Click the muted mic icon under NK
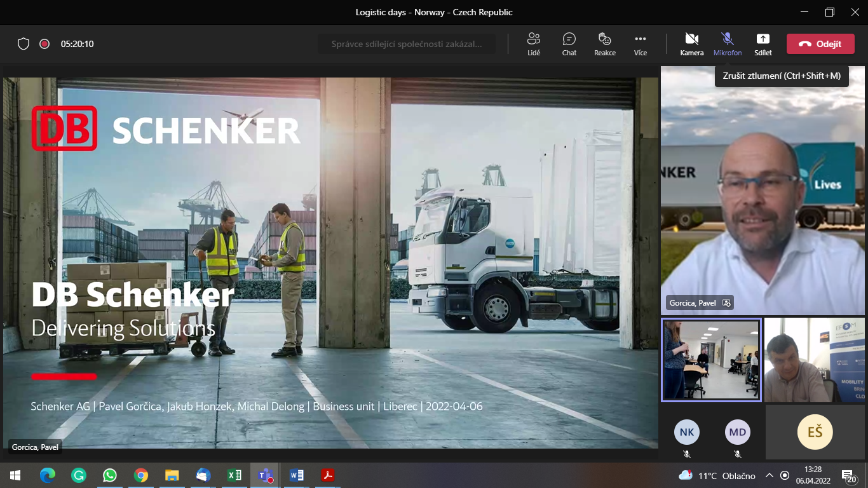 pyautogui.click(x=687, y=454)
